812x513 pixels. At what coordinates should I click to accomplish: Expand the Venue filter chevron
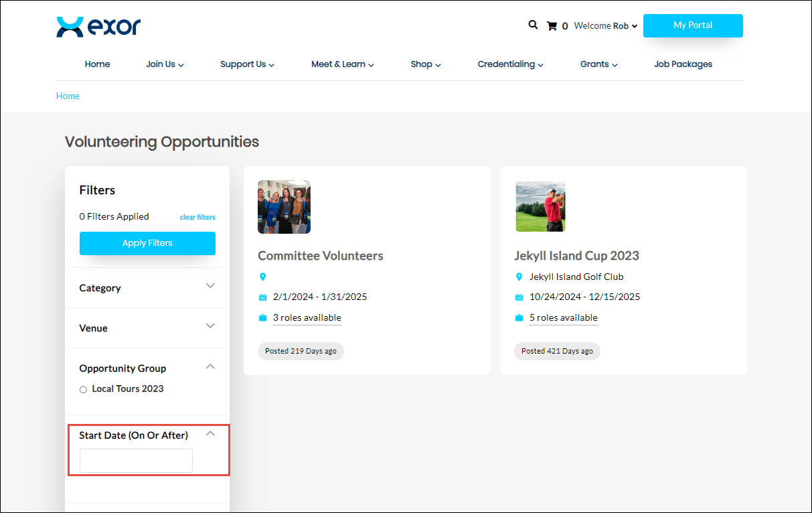pos(210,326)
